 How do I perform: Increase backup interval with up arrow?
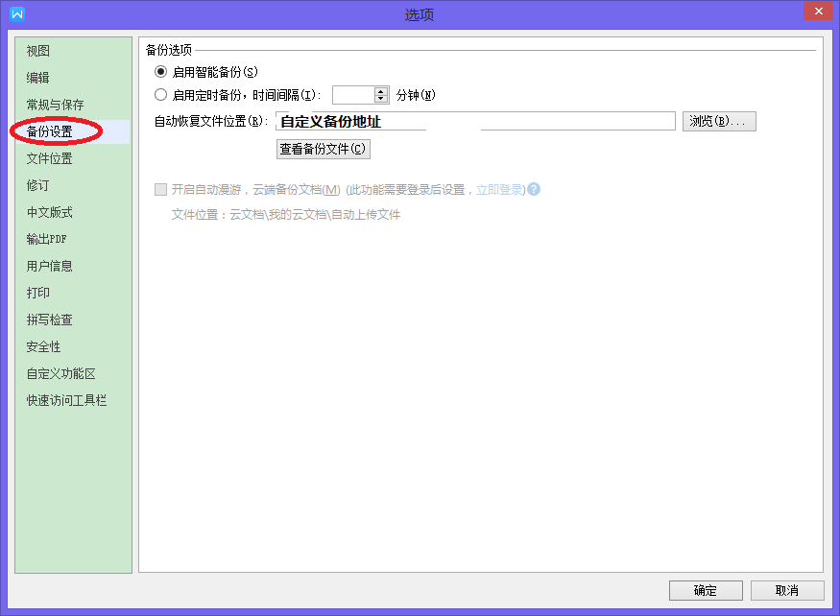(x=381, y=91)
